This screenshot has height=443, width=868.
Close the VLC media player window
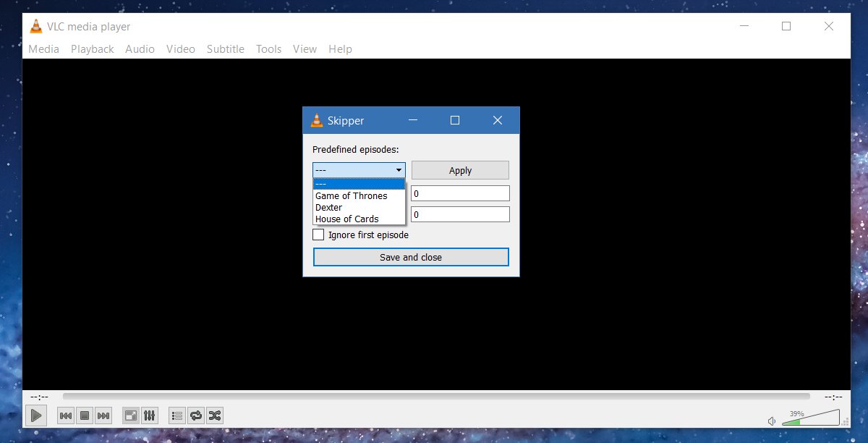(x=829, y=26)
